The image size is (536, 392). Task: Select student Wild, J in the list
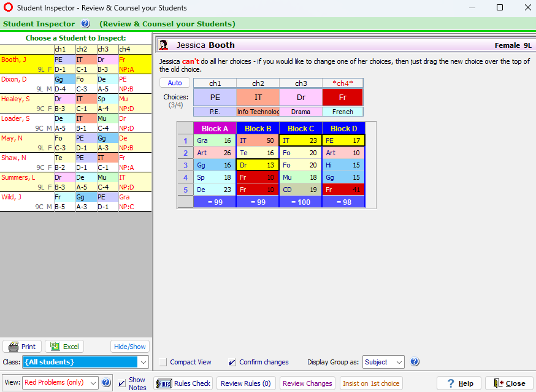tap(76, 202)
